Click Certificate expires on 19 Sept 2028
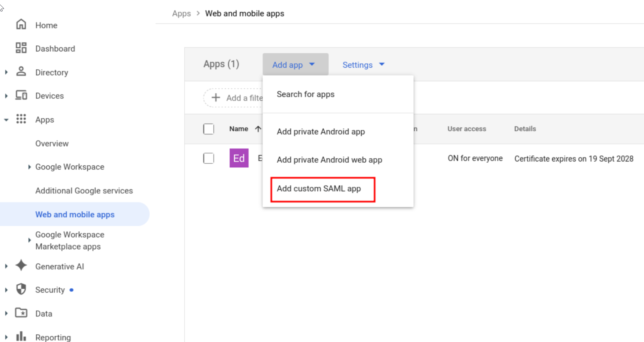The width and height of the screenshot is (644, 342). coord(574,159)
